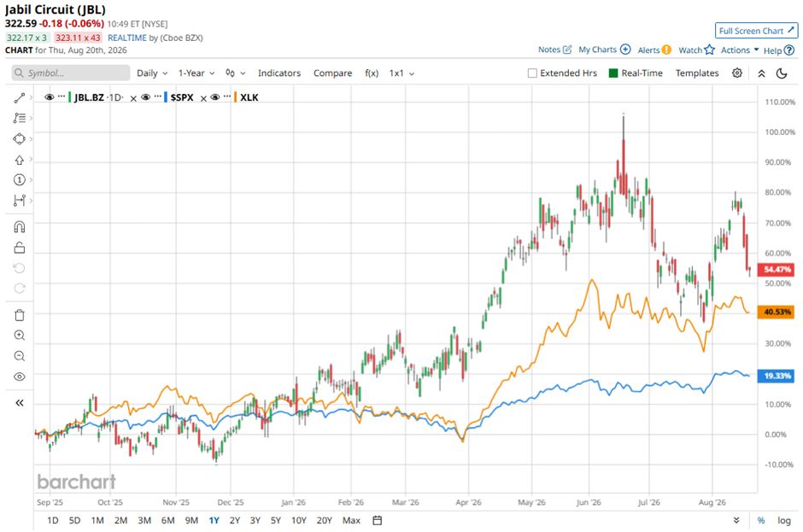The image size is (803, 532).
Task: Toggle log scale mode
Action: click(784, 520)
